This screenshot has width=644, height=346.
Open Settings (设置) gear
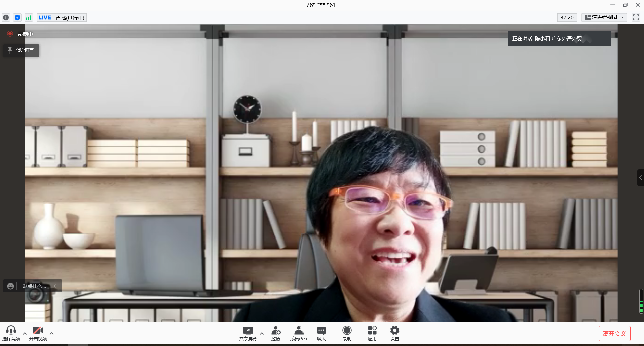tap(395, 333)
